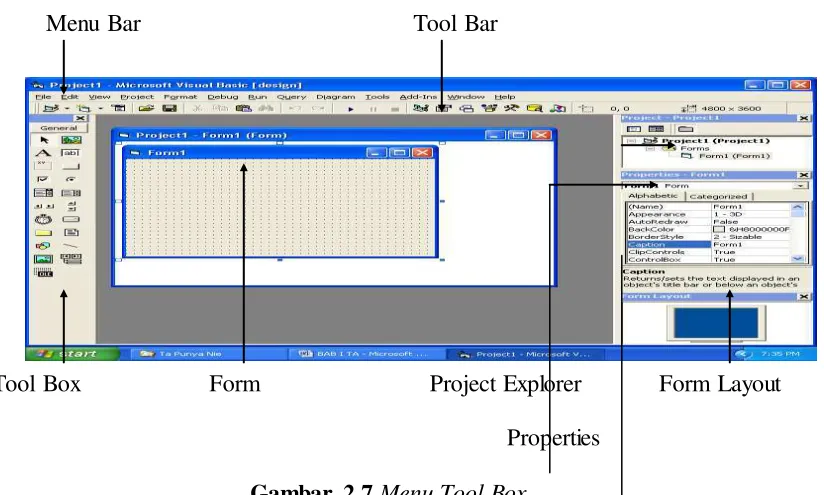Click the End (stop) toolbar button
824x495 pixels.
395,109
